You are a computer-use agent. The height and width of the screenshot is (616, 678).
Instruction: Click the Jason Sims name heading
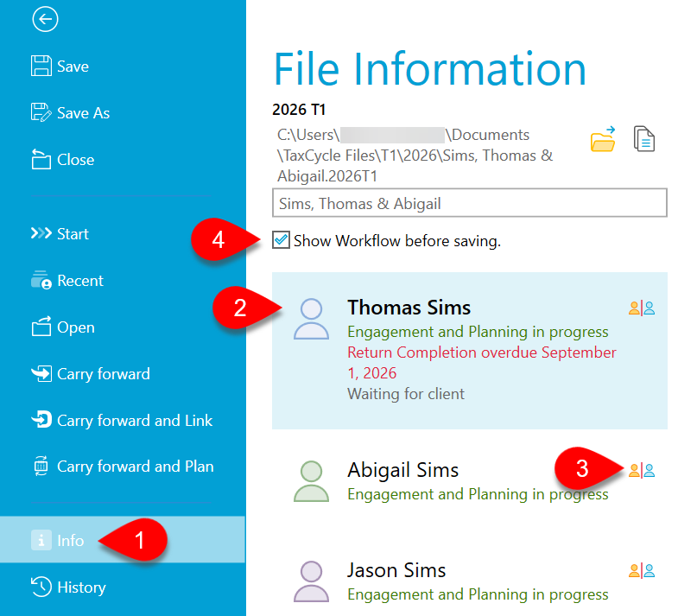tap(396, 570)
